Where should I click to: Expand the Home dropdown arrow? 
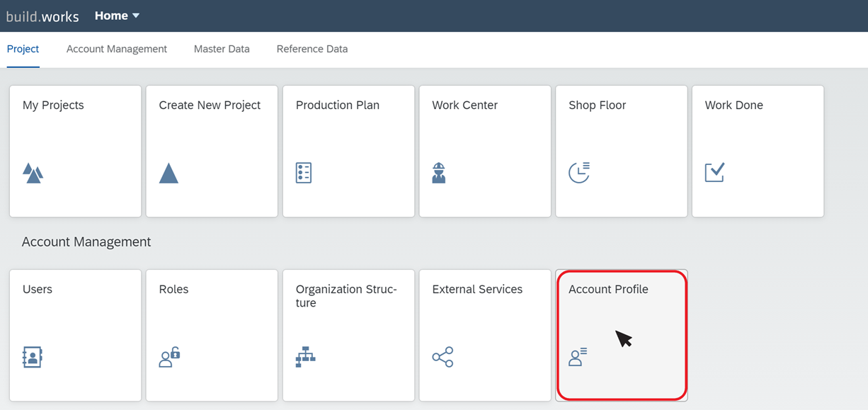136,16
